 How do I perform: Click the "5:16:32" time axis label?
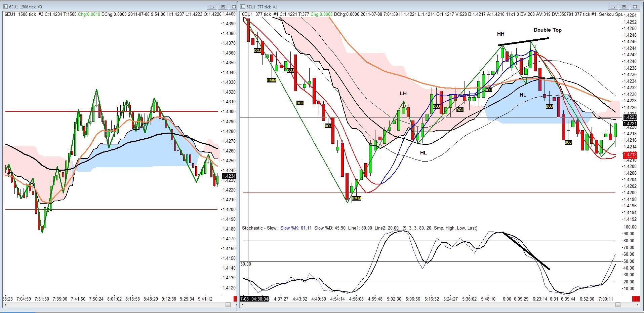432,299
